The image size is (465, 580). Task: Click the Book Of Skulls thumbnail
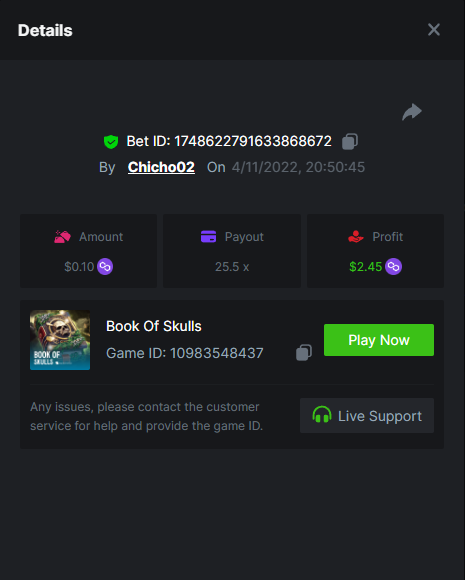[x=60, y=340]
